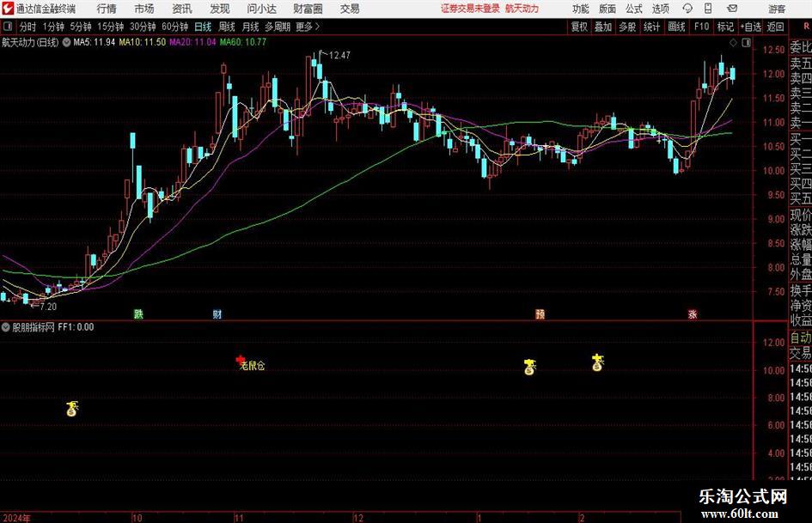Open the 发现 menu
Screen dimensions: 812x523
(220, 9)
